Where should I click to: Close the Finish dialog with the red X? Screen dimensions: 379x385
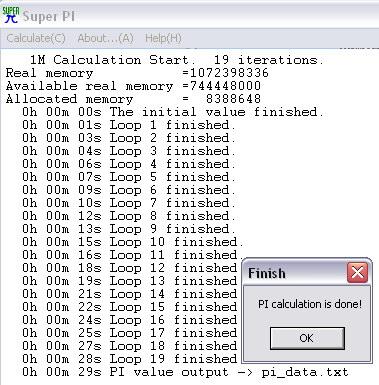tap(357, 273)
